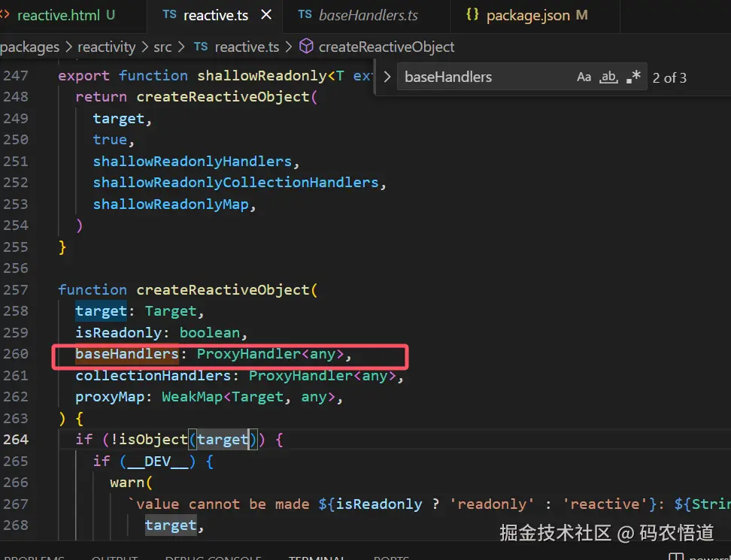Click collectionHandlers parameter on line 261
The image size is (731, 560).
coord(153,376)
